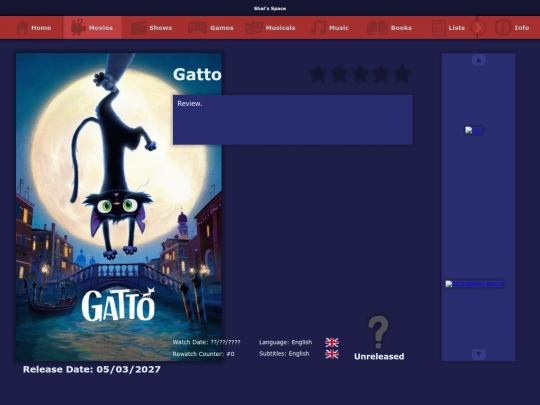
Task: Click the Gatto movie title heading
Action: click(197, 74)
